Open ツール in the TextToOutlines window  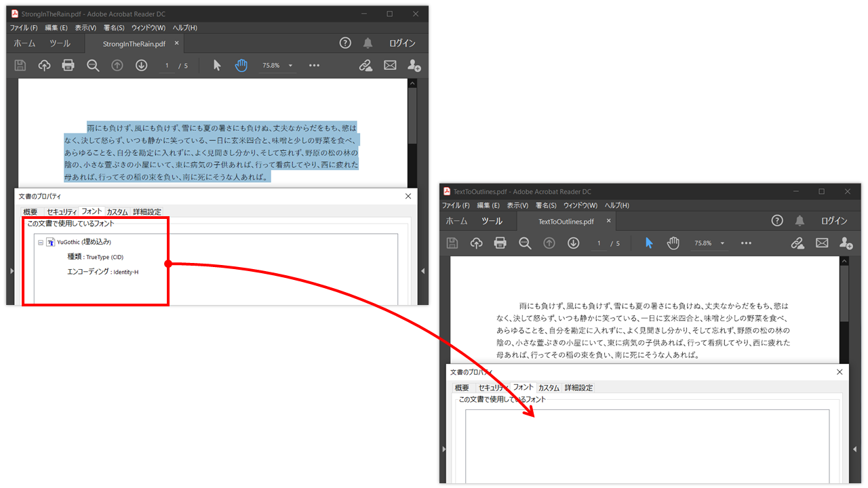pos(492,220)
